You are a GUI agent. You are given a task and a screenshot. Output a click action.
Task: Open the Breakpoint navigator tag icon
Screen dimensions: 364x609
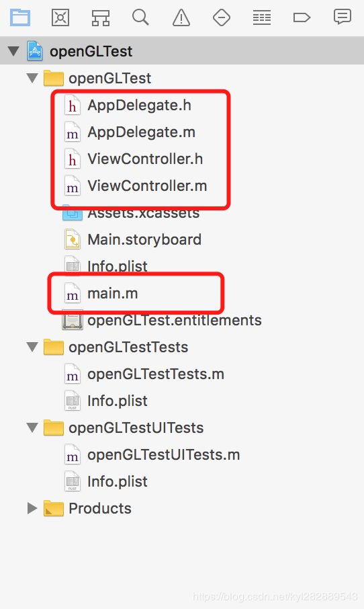coord(302,18)
